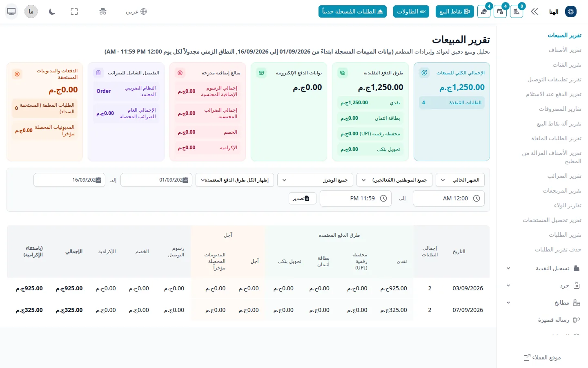
Task: Click clock icon in 11:59 PM time field
Action: coord(383,198)
